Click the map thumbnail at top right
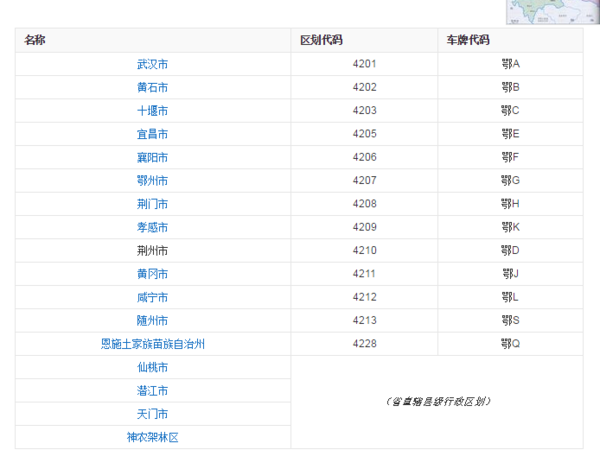 (x=543, y=10)
